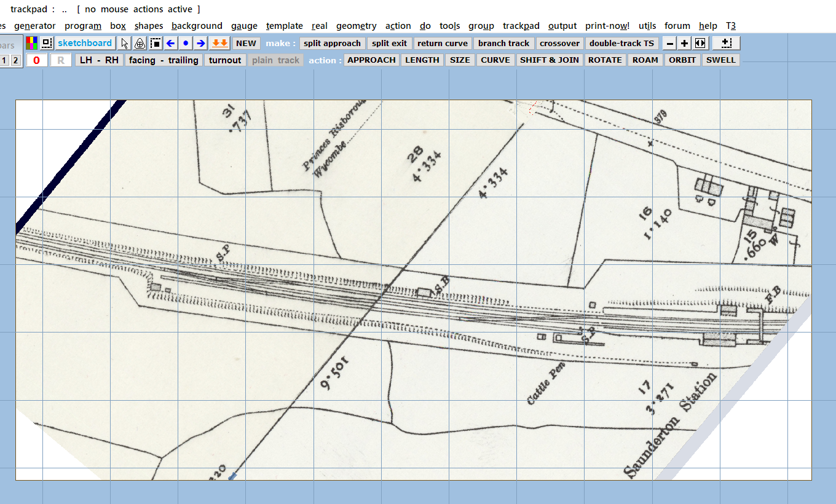Select the mouse pointer arrow icon
This screenshot has height=504, width=836.
coord(125,43)
